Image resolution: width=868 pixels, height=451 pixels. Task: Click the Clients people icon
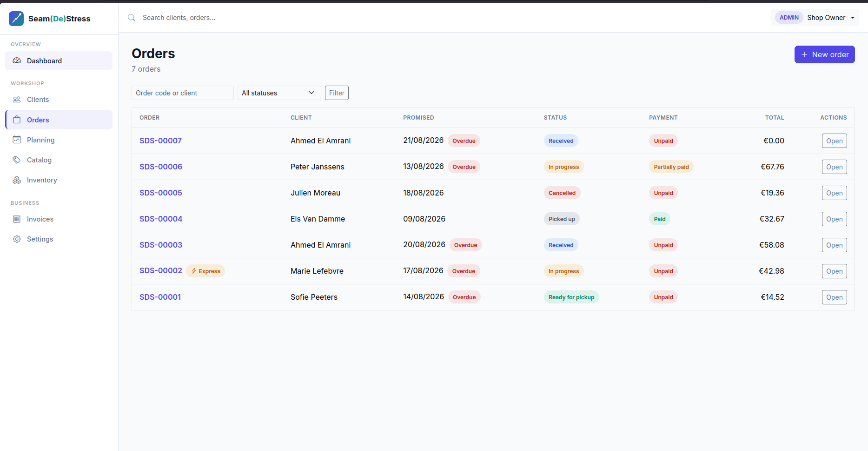pyautogui.click(x=17, y=100)
